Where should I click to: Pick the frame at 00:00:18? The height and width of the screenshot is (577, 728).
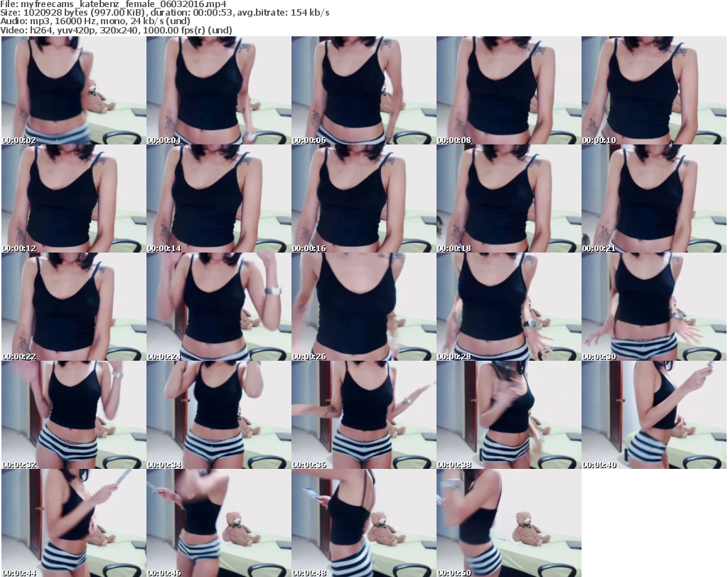point(508,198)
